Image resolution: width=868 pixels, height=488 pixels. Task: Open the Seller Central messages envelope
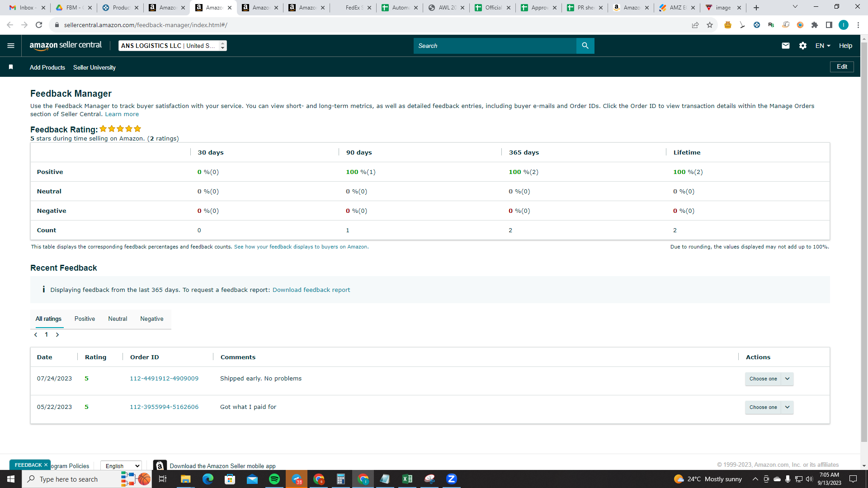(786, 46)
